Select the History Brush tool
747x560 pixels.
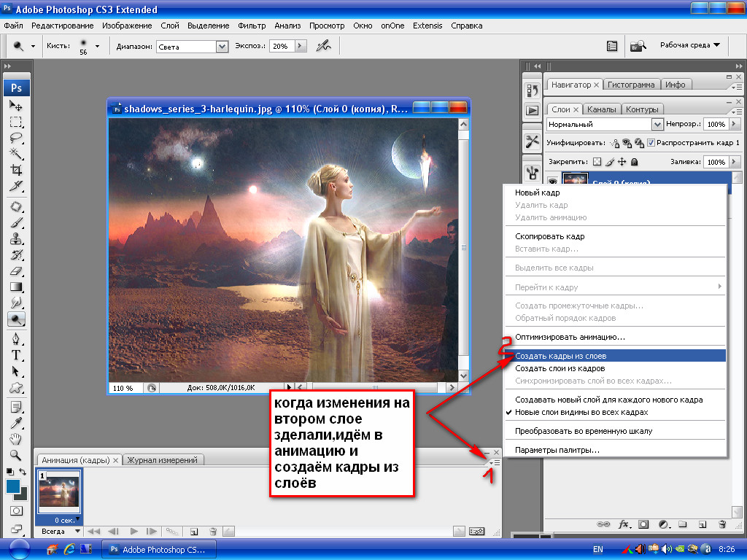click(16, 254)
